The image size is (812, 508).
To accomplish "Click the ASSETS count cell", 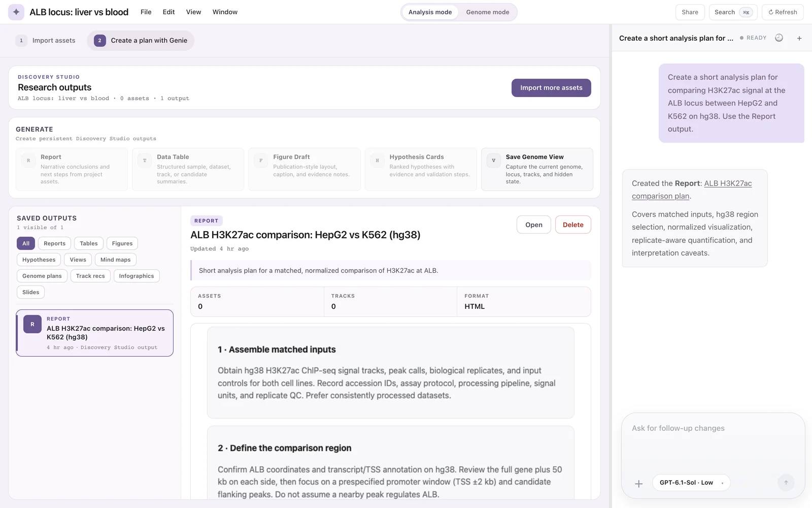I will [x=257, y=302].
